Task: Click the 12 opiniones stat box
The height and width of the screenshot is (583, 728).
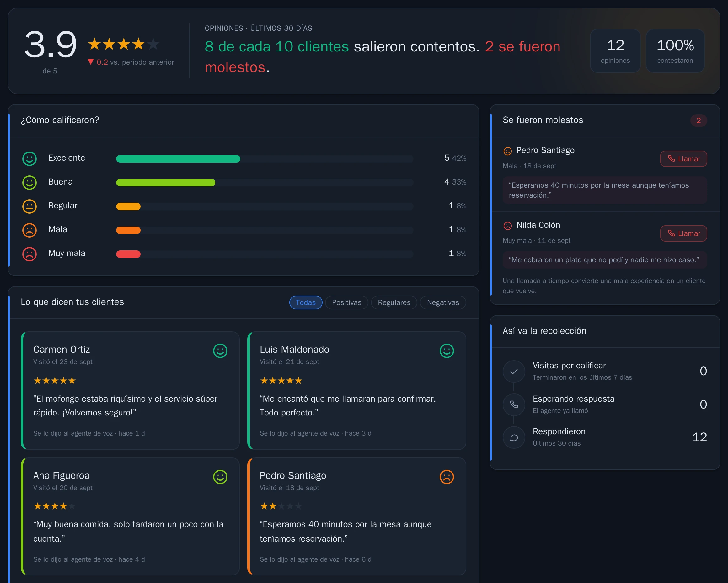Action: click(615, 51)
